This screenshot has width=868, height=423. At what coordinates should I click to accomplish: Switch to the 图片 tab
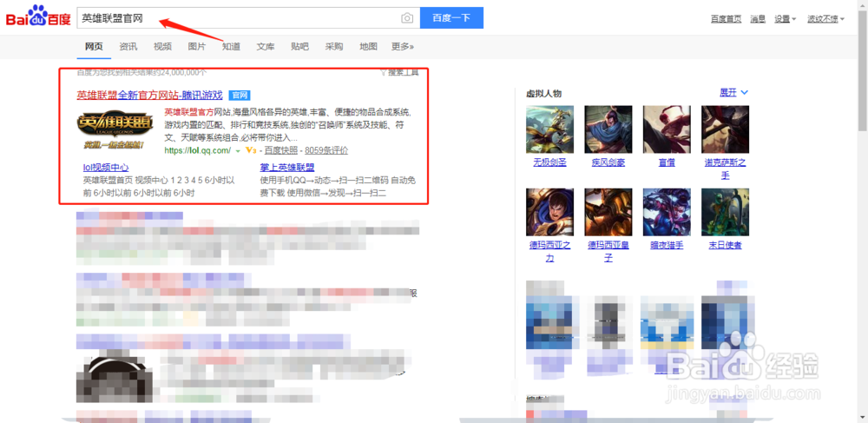[196, 47]
